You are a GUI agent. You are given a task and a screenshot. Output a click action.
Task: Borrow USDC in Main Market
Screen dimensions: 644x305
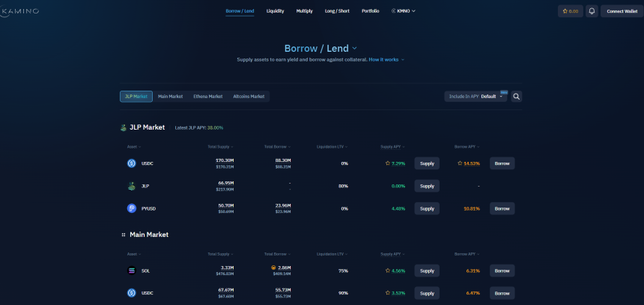[x=502, y=293]
